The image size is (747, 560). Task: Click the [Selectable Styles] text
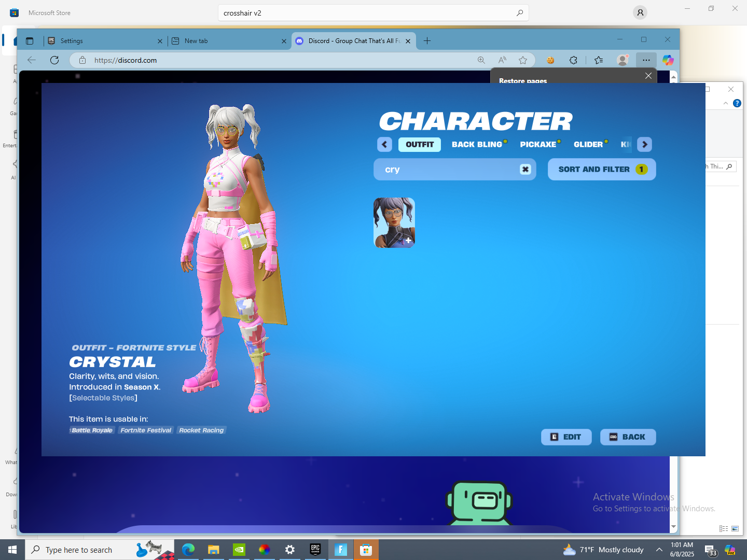pos(103,398)
